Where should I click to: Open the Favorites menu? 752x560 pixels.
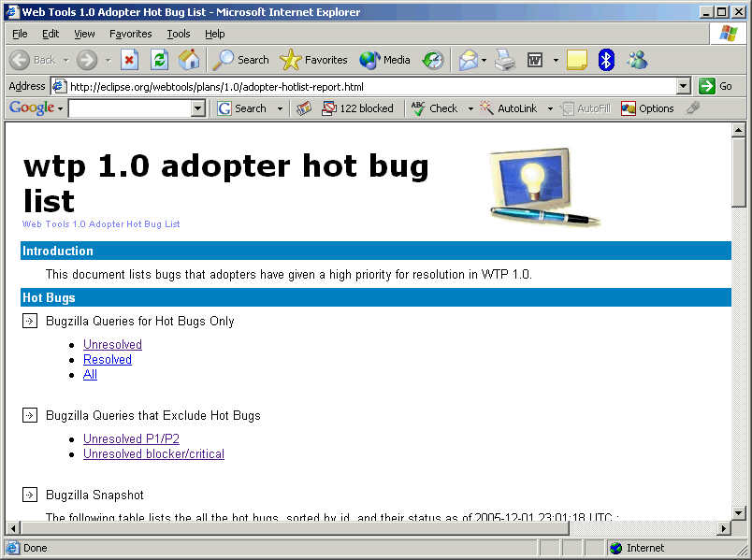coord(130,34)
